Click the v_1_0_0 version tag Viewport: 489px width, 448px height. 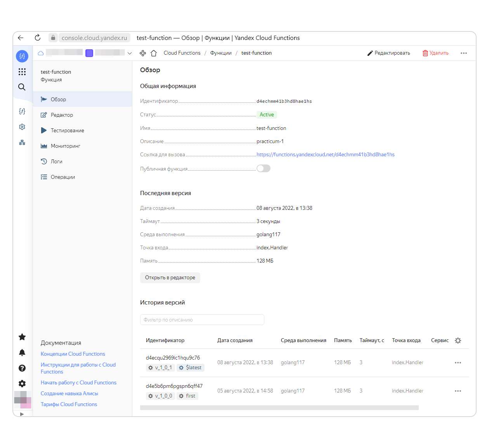coord(160,396)
